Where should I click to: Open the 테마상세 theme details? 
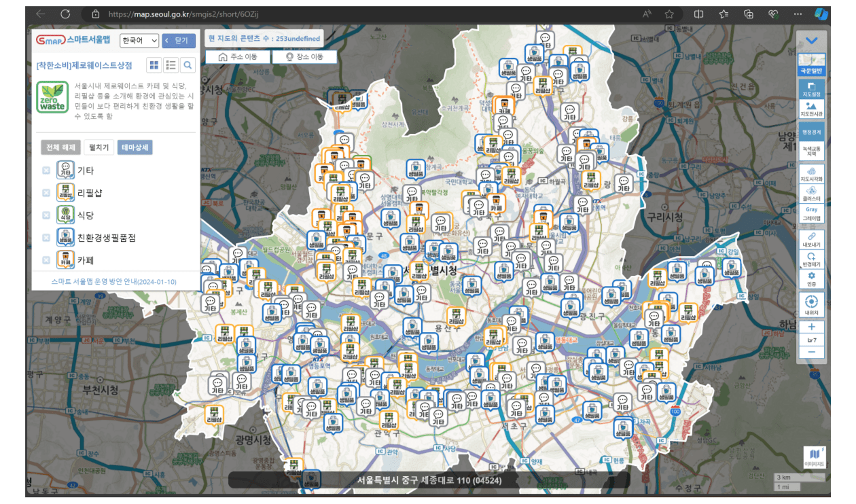135,147
